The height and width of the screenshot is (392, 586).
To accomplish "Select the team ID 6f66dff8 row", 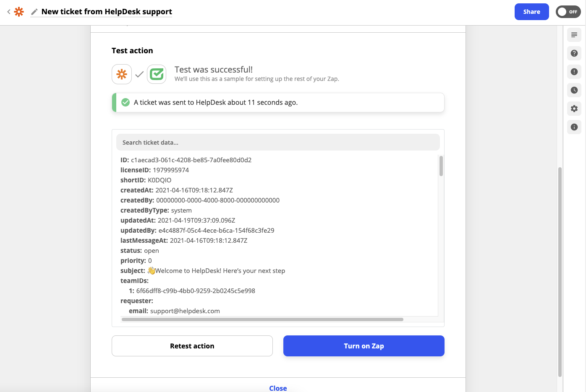I will click(192, 291).
